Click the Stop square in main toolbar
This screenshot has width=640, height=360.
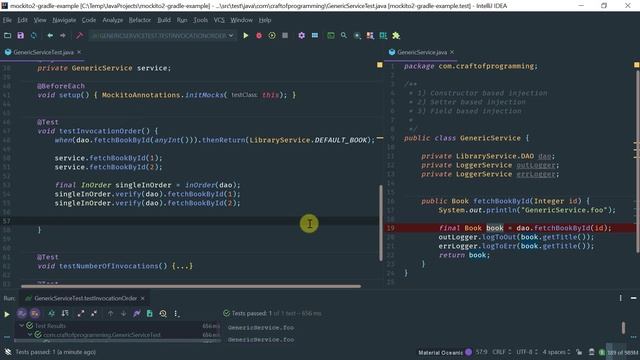(285, 36)
